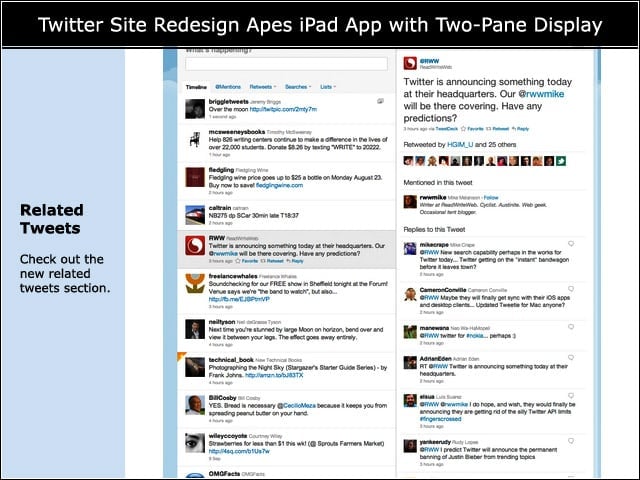The height and width of the screenshot is (480, 640).
Task: Click the AdrianEden reply avatar
Action: click(410, 362)
